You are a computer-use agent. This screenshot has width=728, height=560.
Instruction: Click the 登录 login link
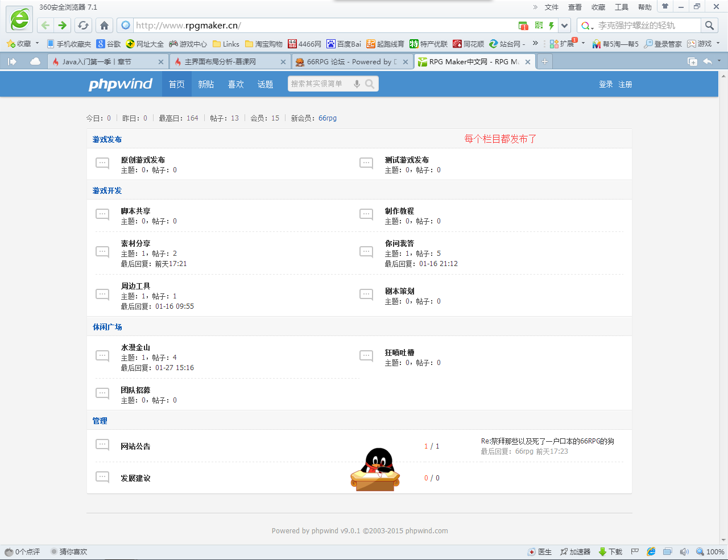coord(606,84)
